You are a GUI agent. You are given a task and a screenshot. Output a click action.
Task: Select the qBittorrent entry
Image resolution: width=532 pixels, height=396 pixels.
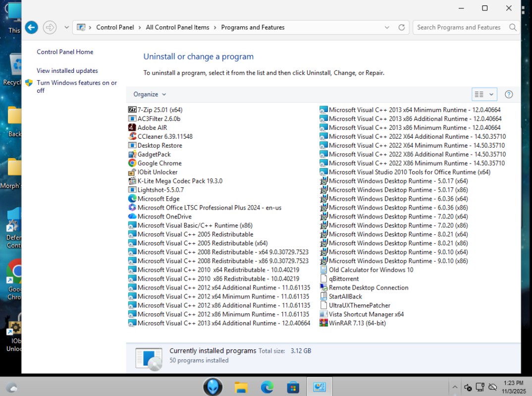(x=339, y=279)
